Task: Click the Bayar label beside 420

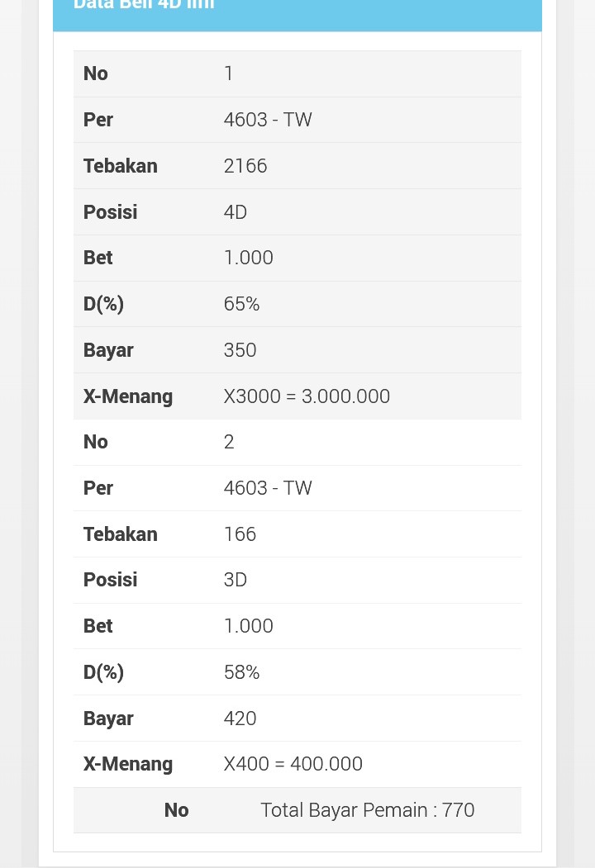Action: 108,719
